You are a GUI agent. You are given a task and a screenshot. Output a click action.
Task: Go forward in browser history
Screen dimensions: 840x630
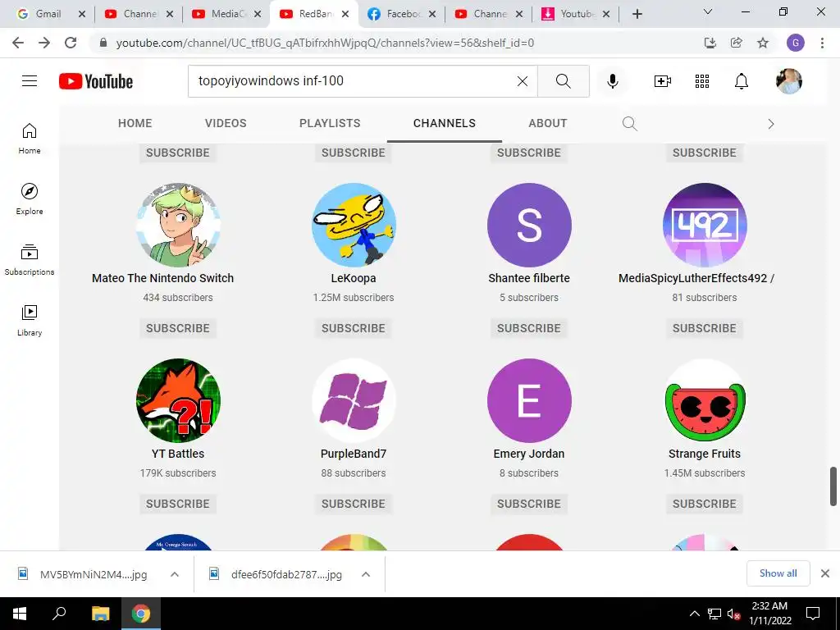pyautogui.click(x=44, y=43)
